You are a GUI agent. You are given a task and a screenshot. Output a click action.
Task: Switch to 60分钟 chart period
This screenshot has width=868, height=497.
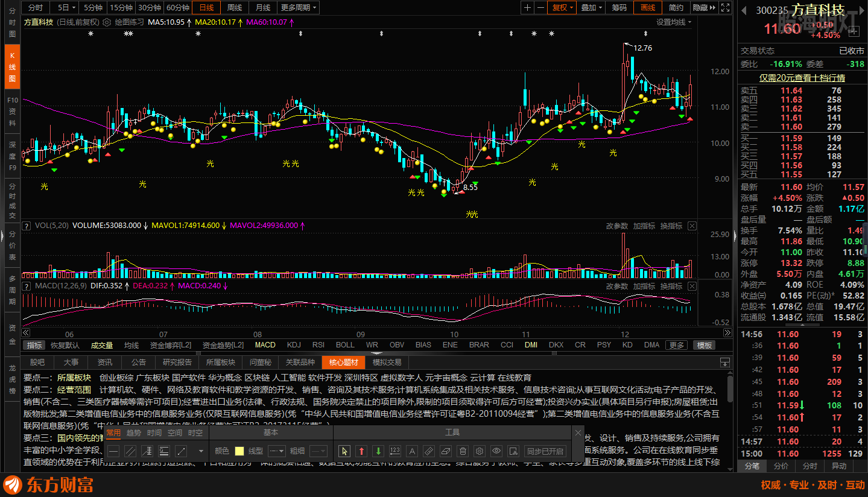coord(177,7)
